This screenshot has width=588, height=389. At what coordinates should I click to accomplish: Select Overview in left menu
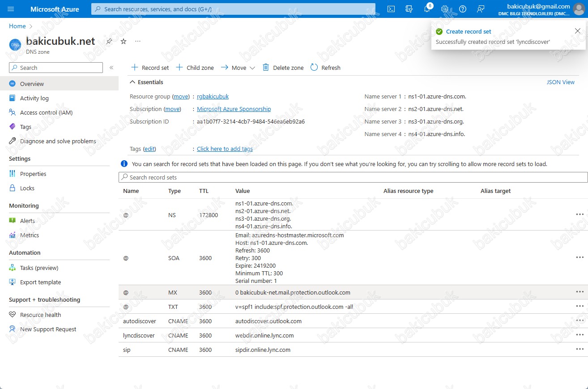[59, 84]
